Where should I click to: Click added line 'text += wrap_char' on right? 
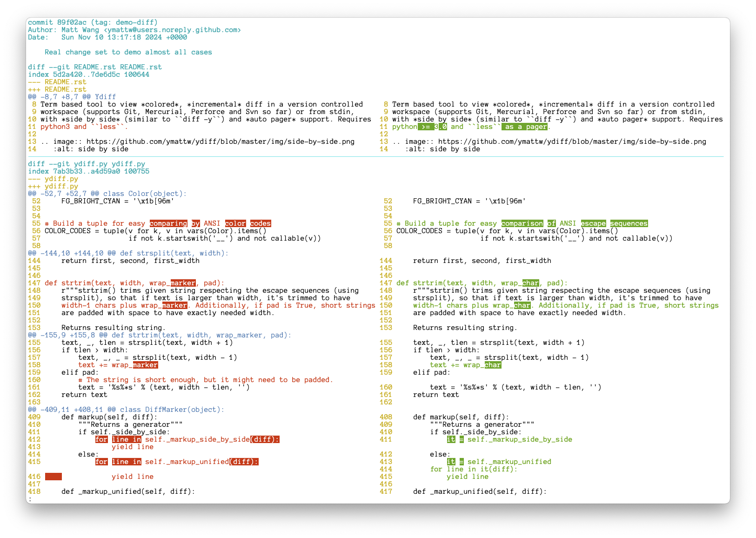[x=466, y=365]
